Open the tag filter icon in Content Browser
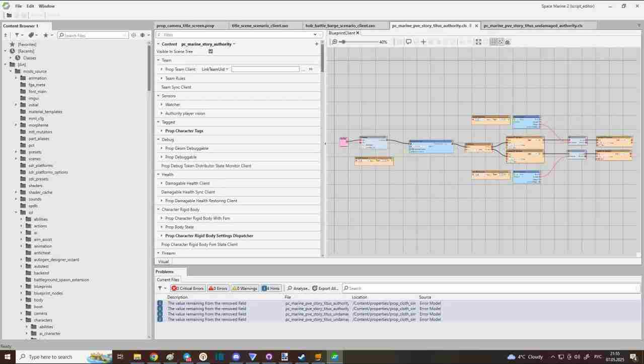644x364 pixels. coord(31,35)
